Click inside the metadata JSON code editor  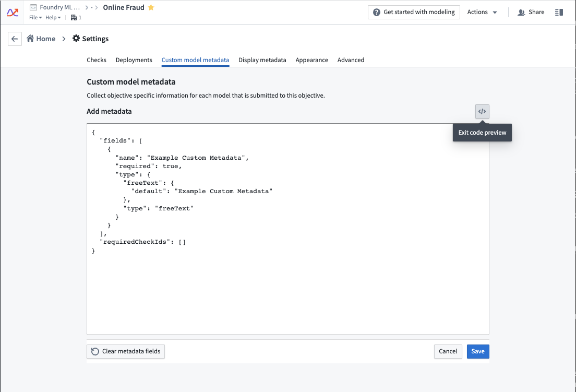coord(287,229)
